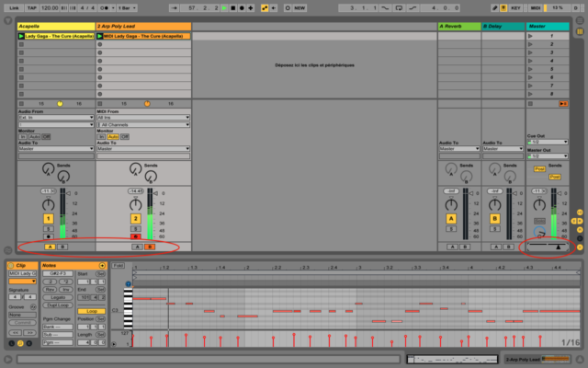Click the Groove hot-swap icon

(x=33, y=306)
